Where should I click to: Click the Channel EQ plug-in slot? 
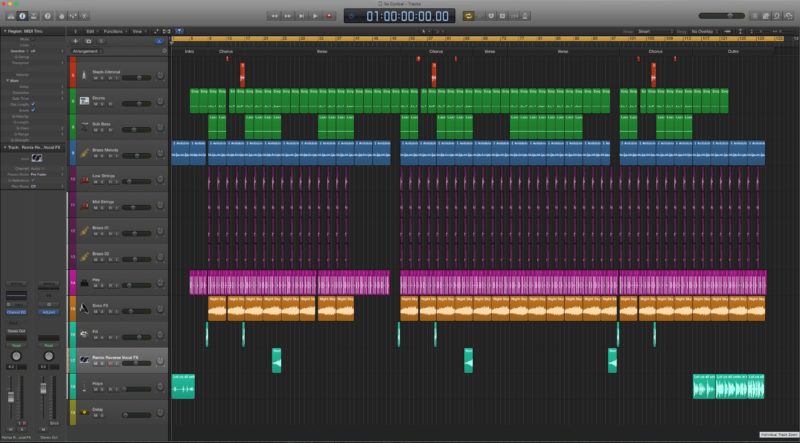tap(16, 311)
